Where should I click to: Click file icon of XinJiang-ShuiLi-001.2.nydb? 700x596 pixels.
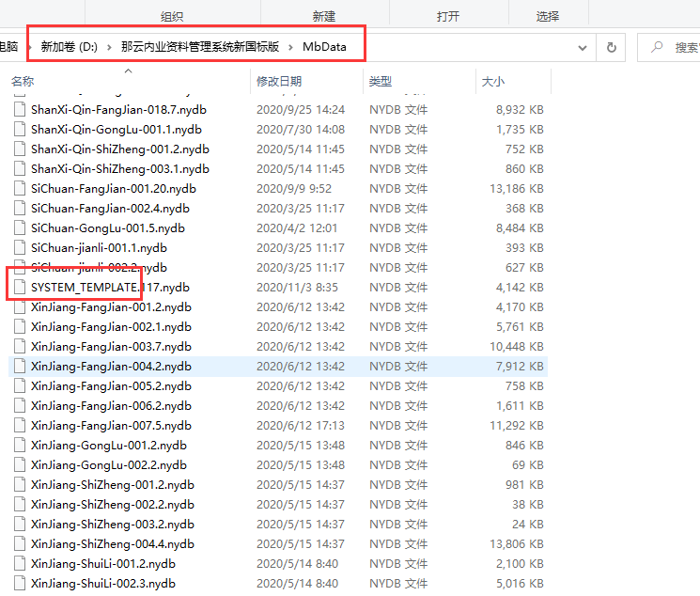20,564
